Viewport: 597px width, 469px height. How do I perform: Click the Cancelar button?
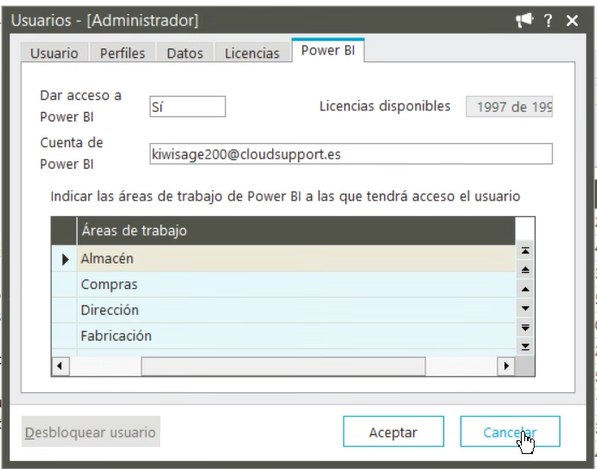tap(510, 432)
